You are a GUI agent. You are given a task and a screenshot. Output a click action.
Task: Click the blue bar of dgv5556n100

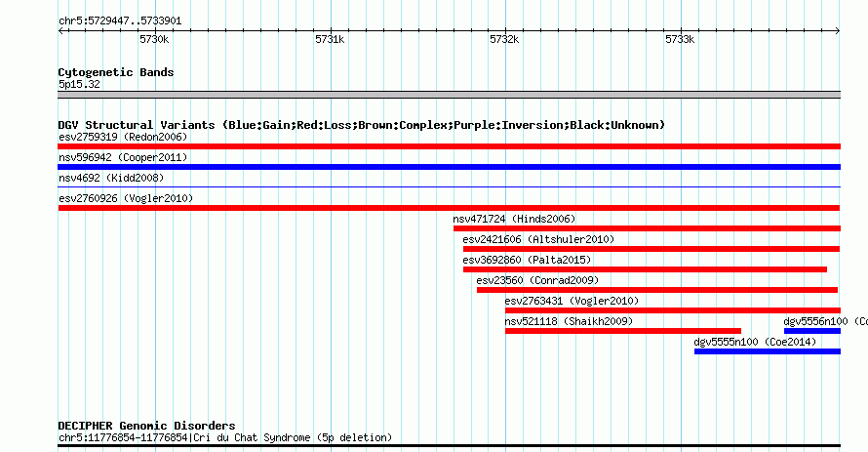(812, 331)
